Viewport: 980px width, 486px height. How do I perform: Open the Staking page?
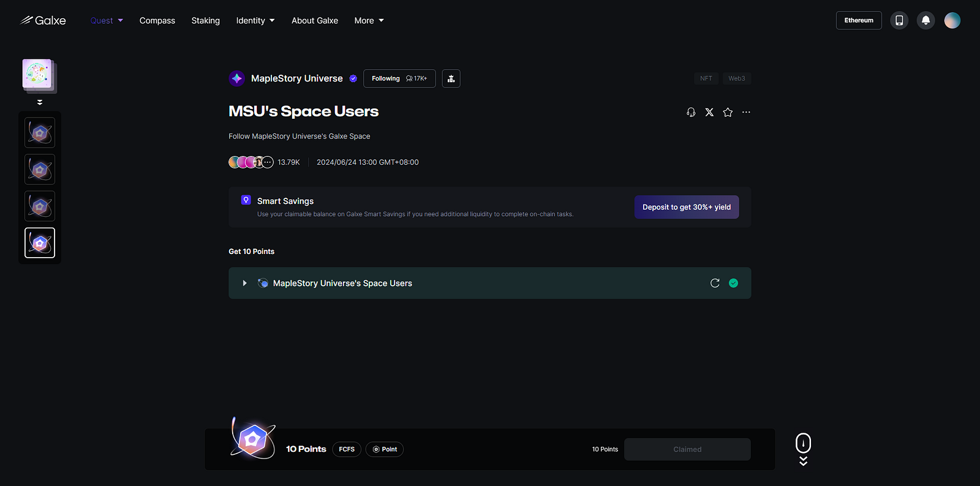tap(206, 20)
